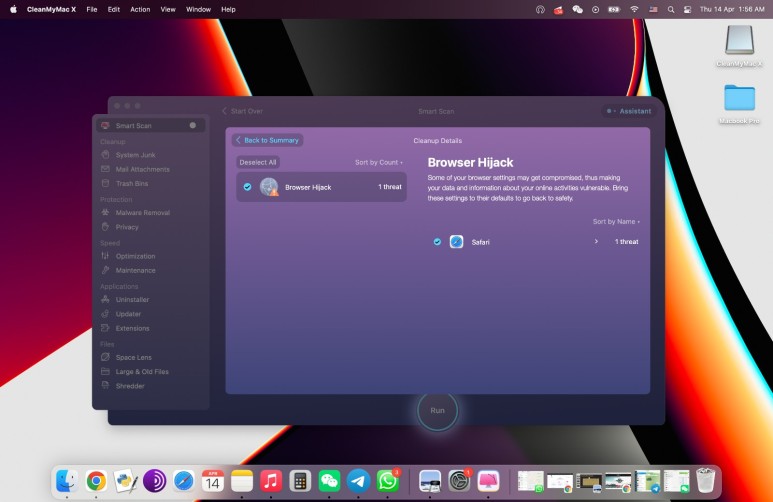Click the Assistant button
This screenshot has height=502, width=773.
[x=629, y=111]
